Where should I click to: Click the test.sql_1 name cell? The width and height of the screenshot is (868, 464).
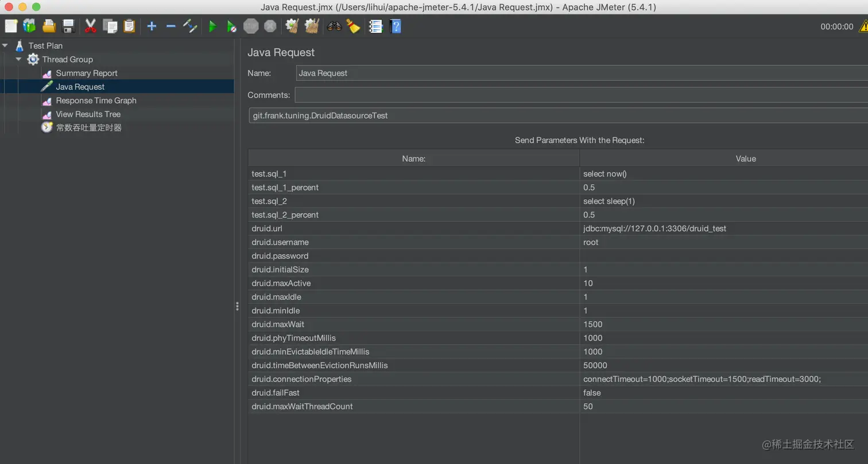pos(413,173)
